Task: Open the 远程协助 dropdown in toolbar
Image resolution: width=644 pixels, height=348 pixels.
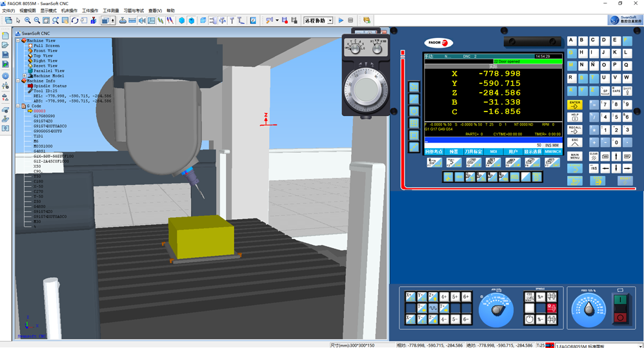Action: [x=330, y=21]
